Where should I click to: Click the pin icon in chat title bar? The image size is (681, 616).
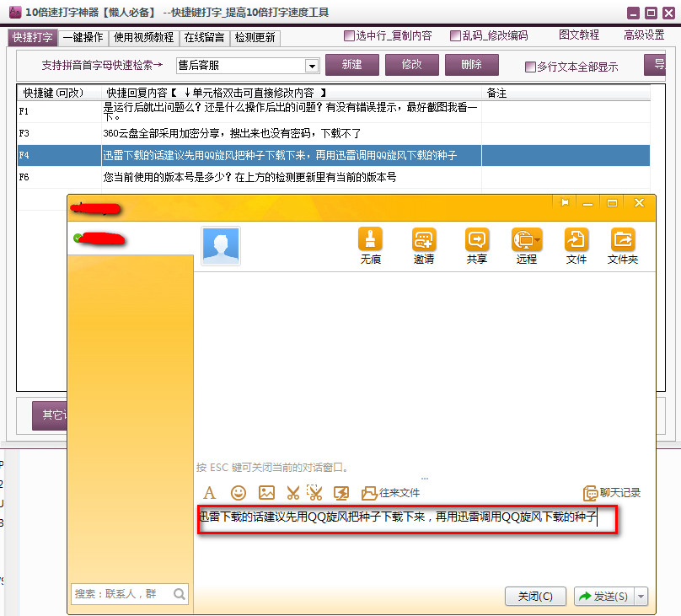click(565, 203)
